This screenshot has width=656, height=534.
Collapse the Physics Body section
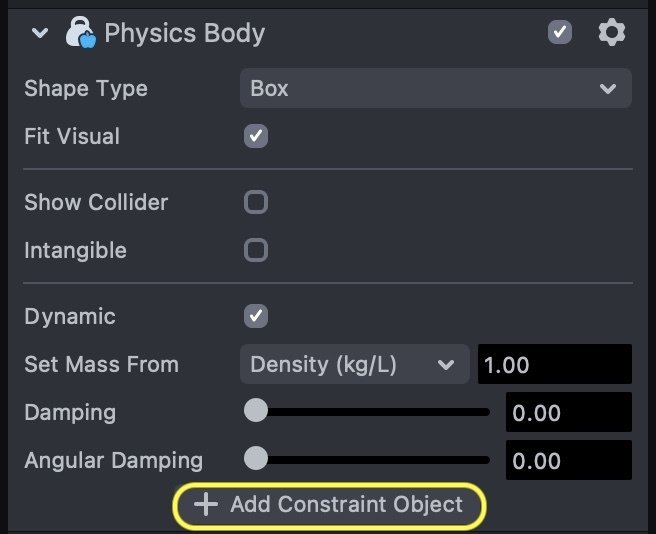tap(40, 33)
